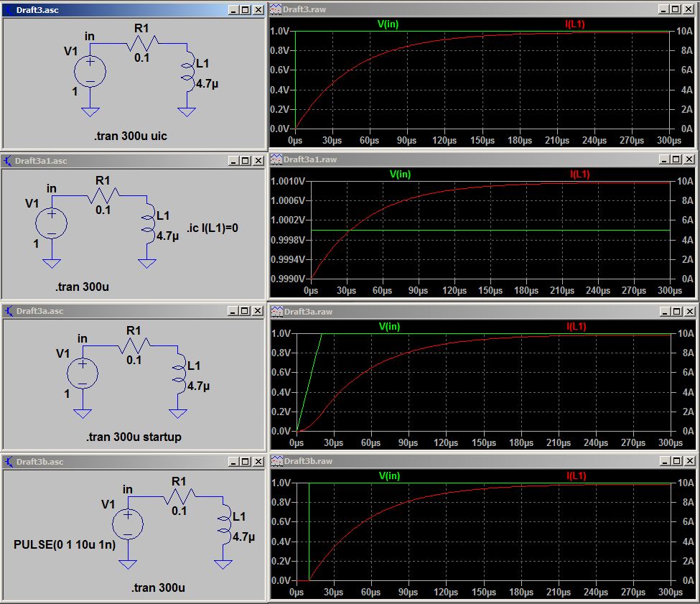
Task: Click V(in) trace label in Draft3.raw
Action: (388, 24)
